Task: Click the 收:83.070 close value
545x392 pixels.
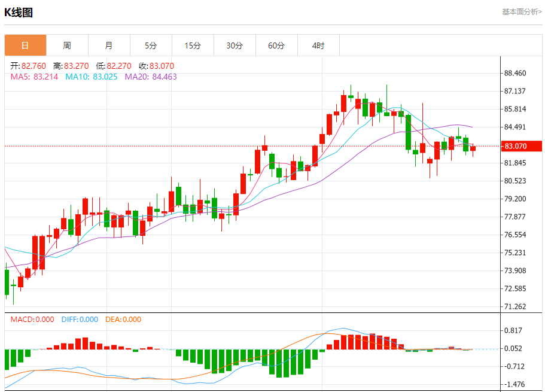Action: click(x=156, y=66)
